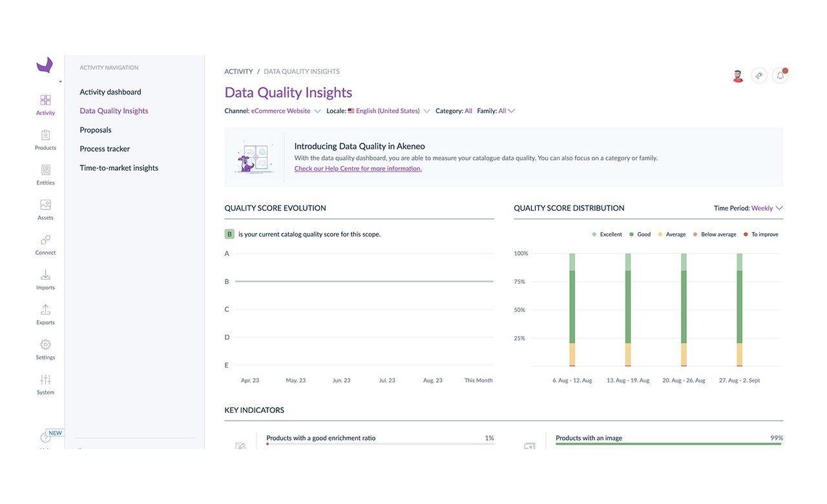Open Time-to-market insights
Screen dimensions: 827x504
[119, 168]
